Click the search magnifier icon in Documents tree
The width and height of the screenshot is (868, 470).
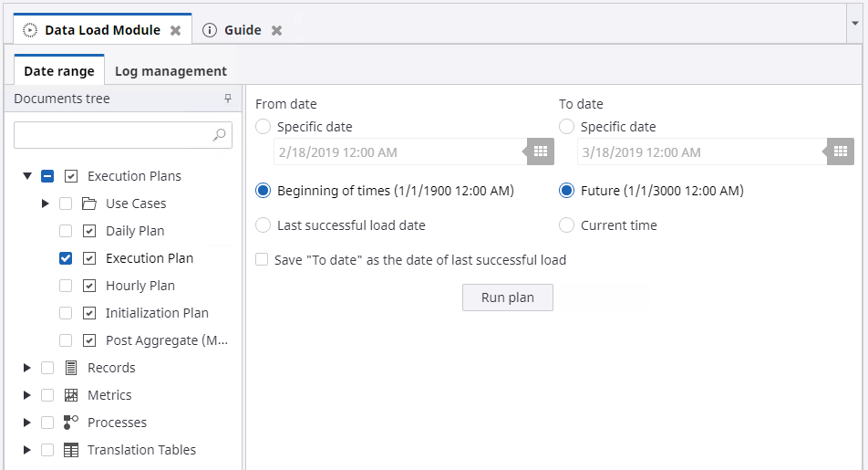click(219, 136)
